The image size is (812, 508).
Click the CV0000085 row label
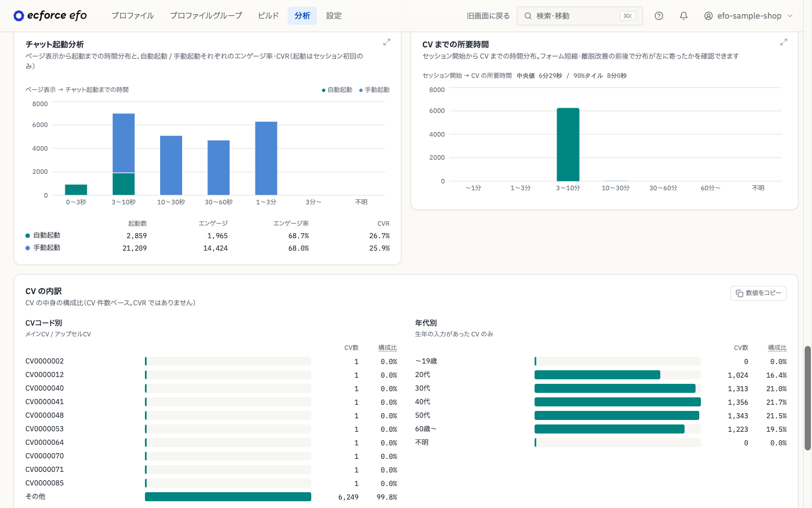click(x=45, y=483)
